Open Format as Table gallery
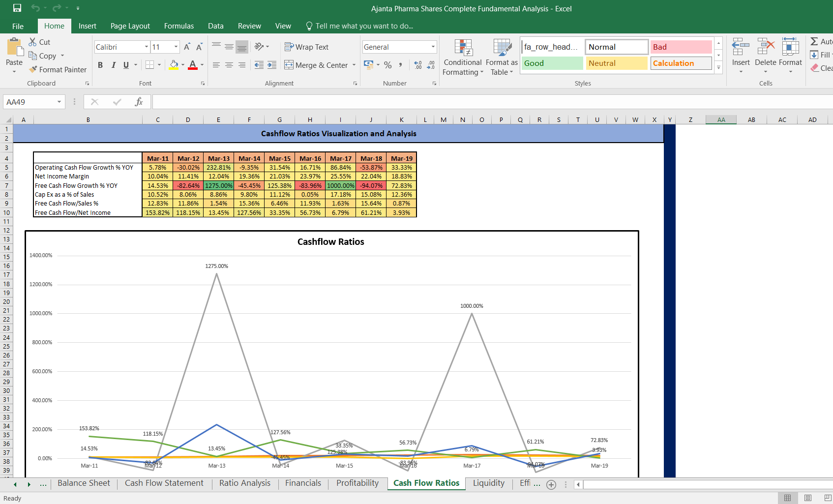 [502, 58]
